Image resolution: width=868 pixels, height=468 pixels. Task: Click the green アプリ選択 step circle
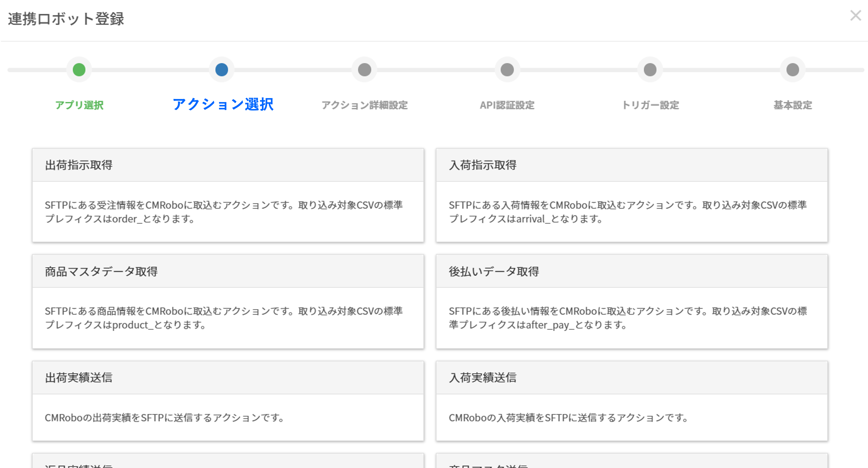(79, 70)
